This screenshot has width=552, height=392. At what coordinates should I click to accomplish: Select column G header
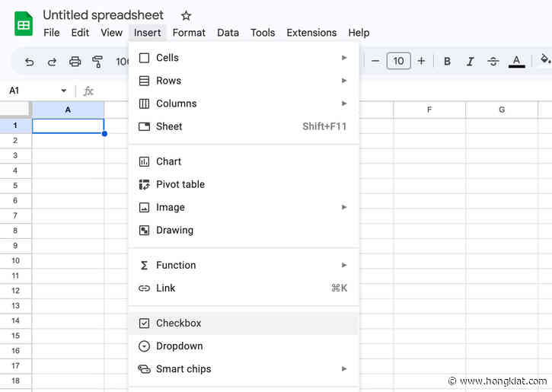point(502,110)
